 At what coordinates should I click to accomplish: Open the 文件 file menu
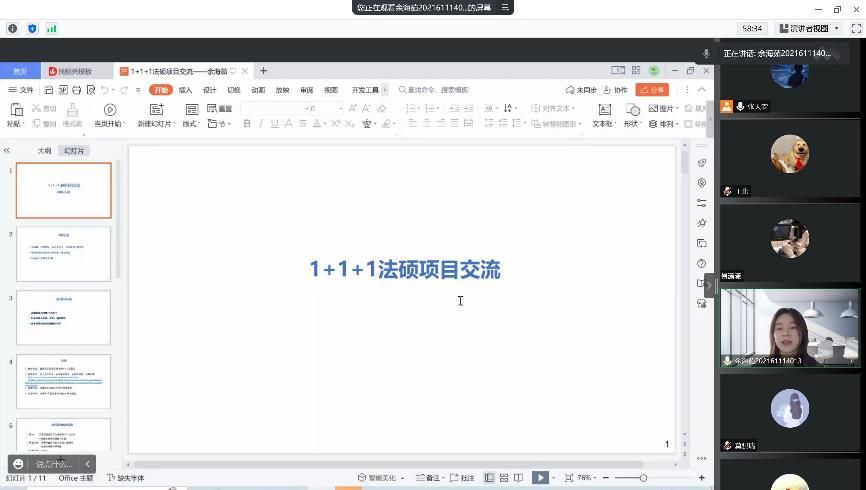click(21, 90)
